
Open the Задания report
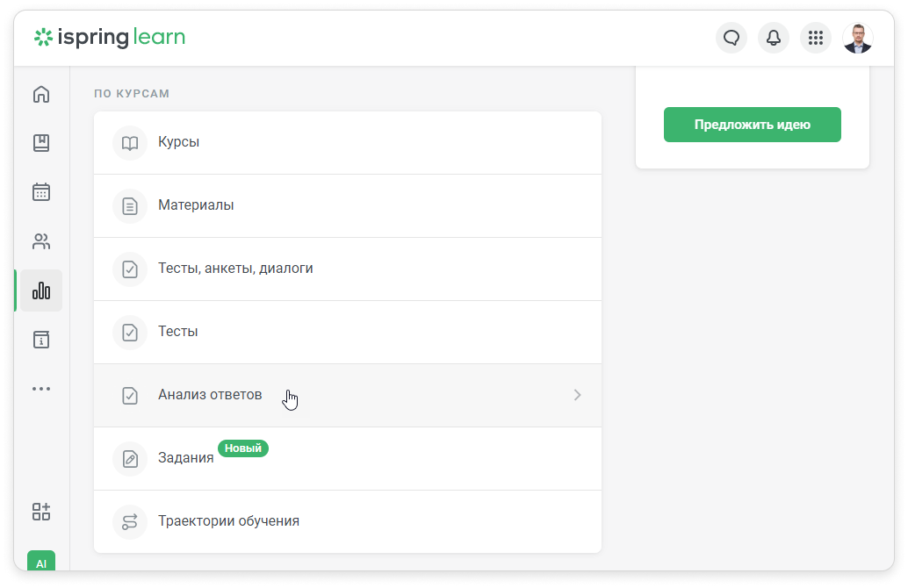click(348, 459)
